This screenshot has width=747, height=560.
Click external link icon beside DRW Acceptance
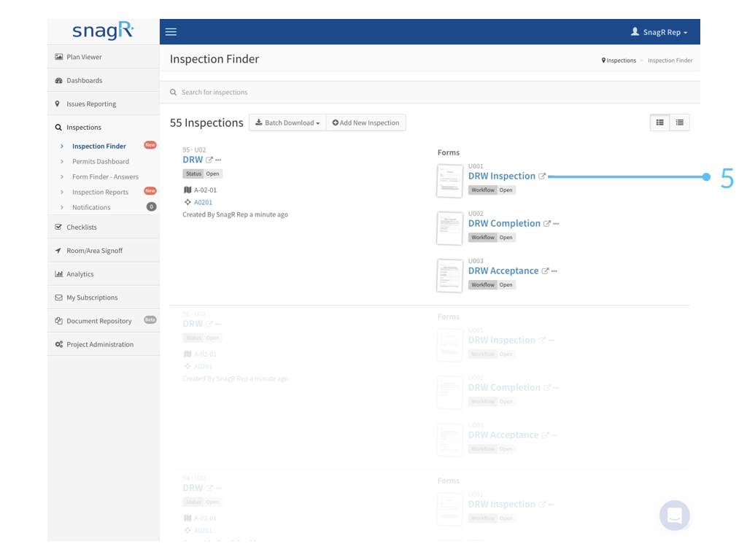545,271
